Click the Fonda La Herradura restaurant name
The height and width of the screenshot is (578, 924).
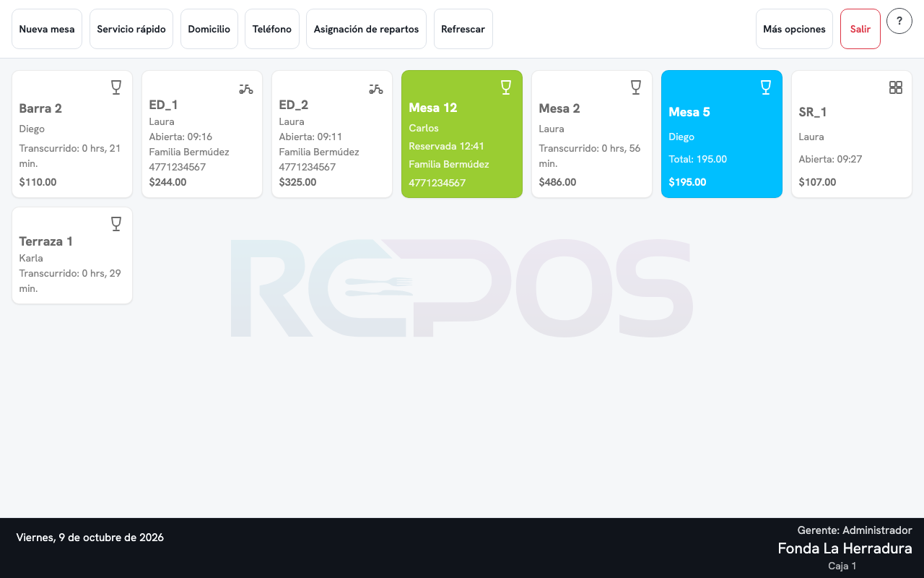click(845, 548)
